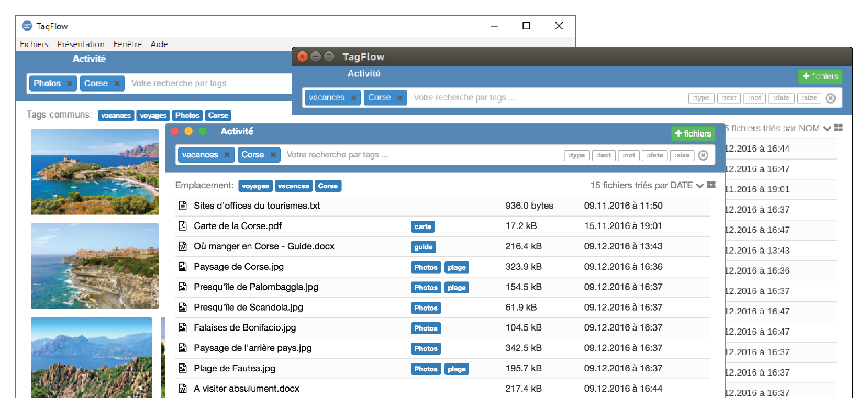Click the + fichiers button in the front window
This screenshot has height=398, width=868.
(693, 134)
